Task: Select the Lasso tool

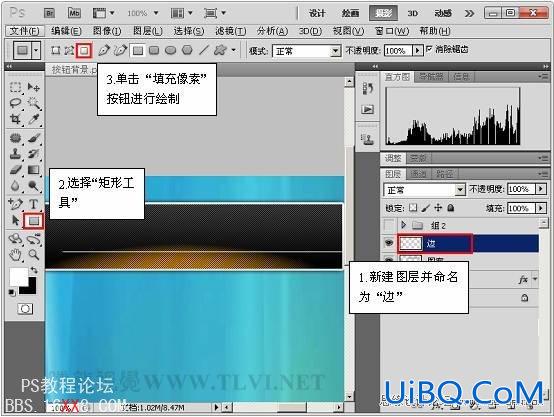Action: 15,103
